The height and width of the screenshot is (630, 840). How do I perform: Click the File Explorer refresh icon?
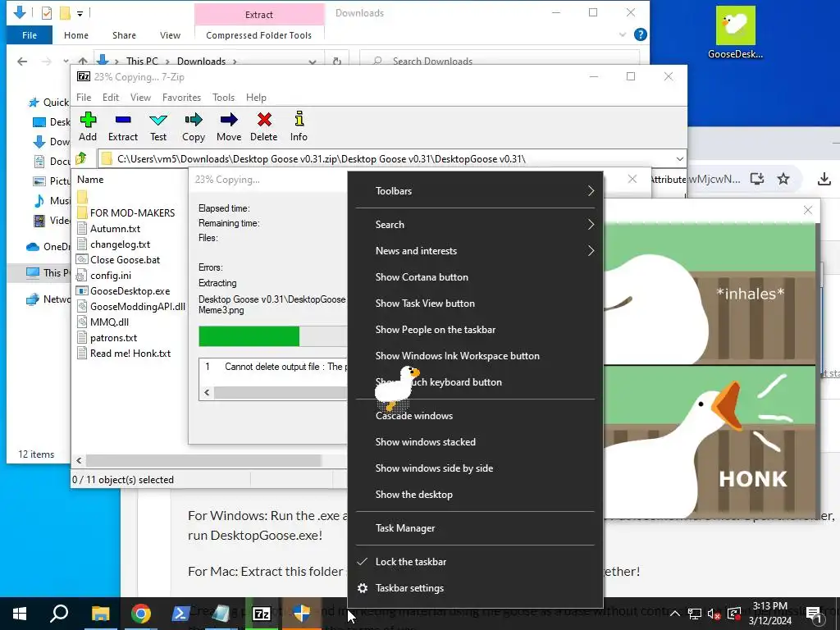337,61
